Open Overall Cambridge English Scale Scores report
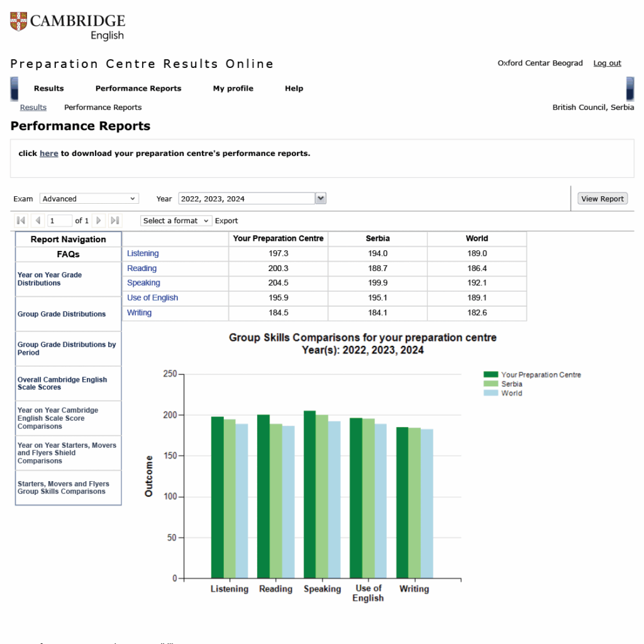Screen dimensions: 644x644 [62, 383]
